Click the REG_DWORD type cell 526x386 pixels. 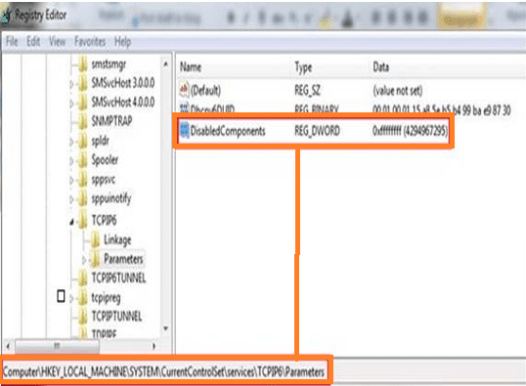tap(317, 130)
